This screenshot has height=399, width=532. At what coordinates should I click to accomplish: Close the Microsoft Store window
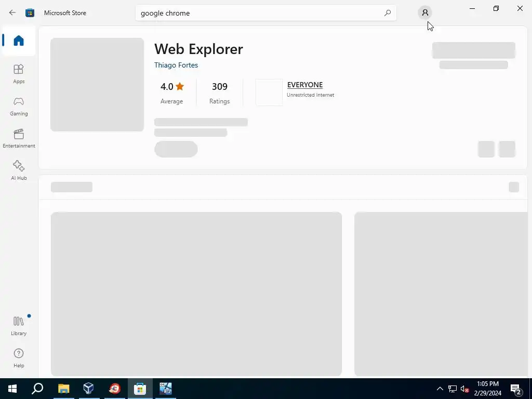coord(520,8)
